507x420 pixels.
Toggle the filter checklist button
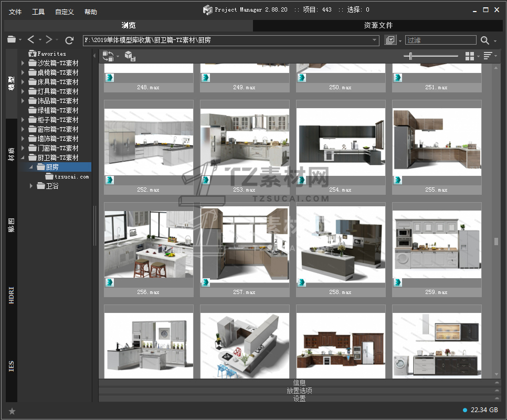pos(390,40)
